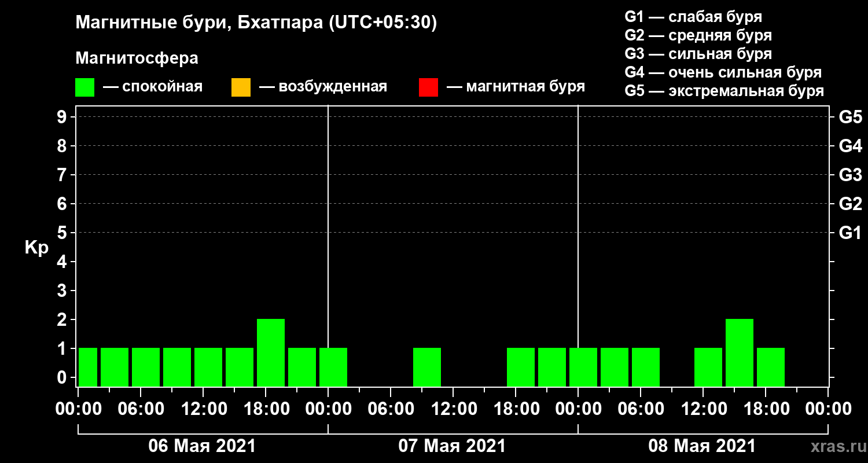Click the last green bar on 08 Мая
This screenshot has width=868, height=463.
pos(771,367)
